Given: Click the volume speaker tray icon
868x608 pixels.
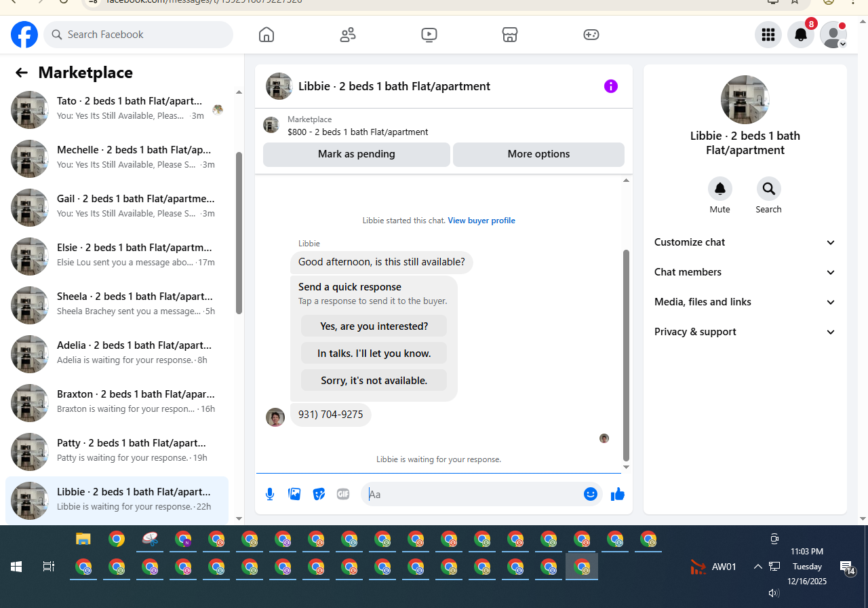Looking at the screenshot, I should click(774, 593).
